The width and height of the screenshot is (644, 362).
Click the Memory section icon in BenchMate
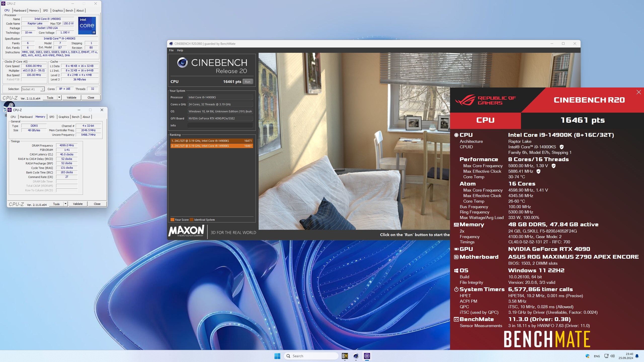(456, 224)
